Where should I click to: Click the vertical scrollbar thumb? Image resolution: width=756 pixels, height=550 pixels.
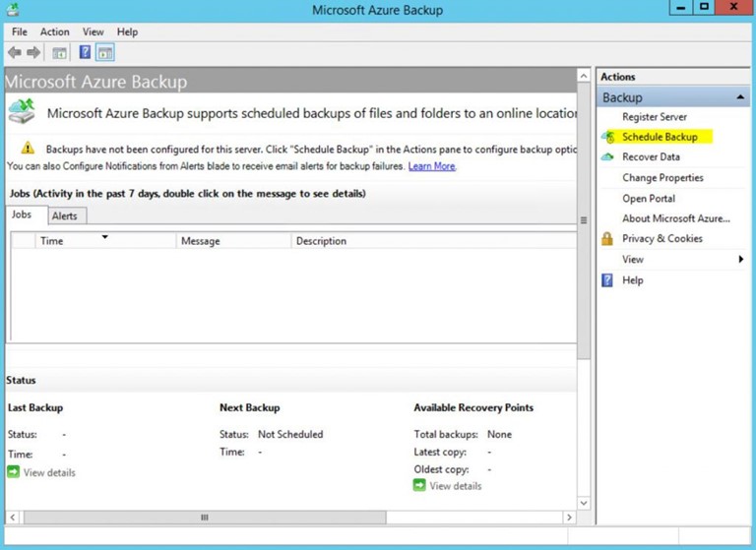(x=584, y=220)
